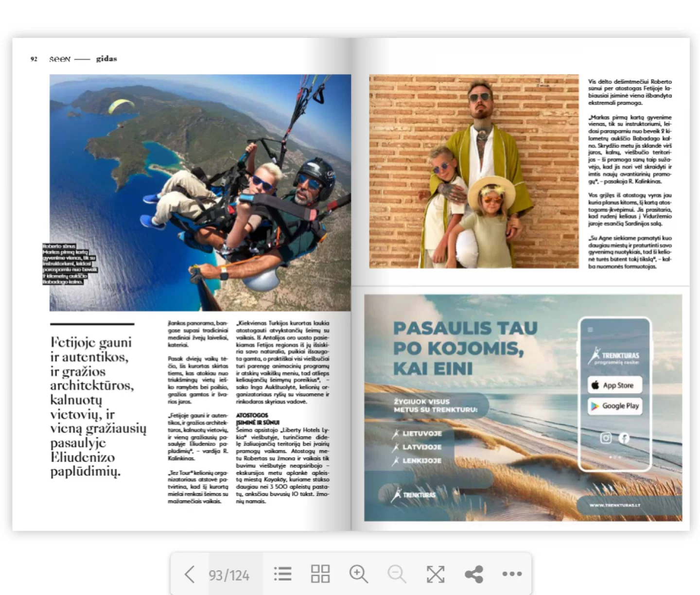Click the Google Play button in ad
The width and height of the screenshot is (700, 595).
(x=615, y=406)
